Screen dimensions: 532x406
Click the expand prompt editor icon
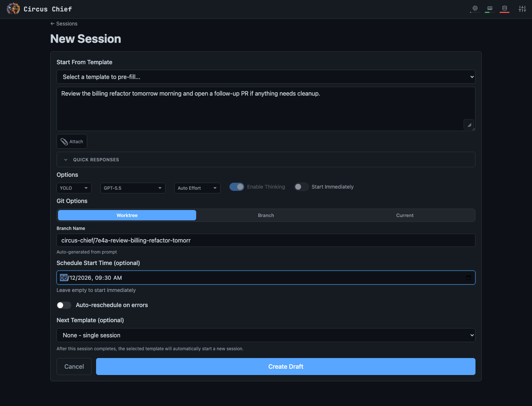(x=469, y=125)
